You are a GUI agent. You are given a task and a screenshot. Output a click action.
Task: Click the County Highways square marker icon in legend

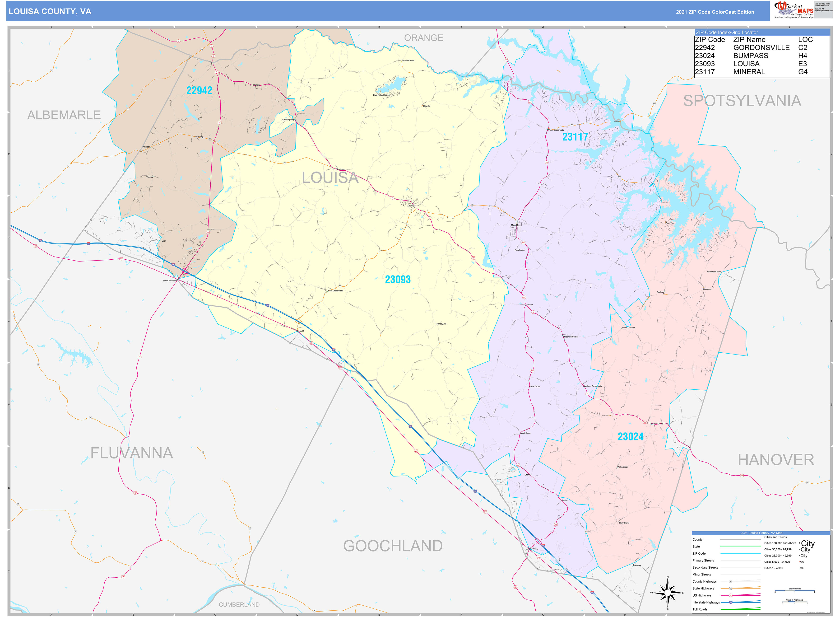[730, 581]
